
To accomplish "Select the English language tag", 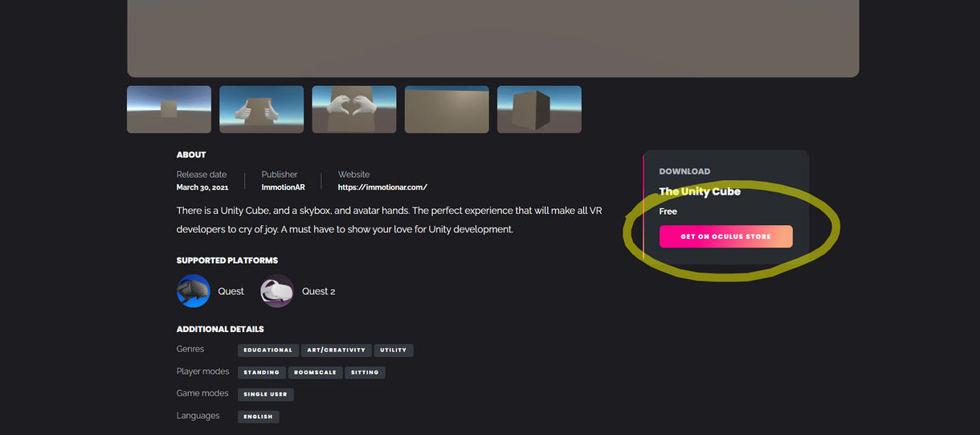I will [x=259, y=417].
